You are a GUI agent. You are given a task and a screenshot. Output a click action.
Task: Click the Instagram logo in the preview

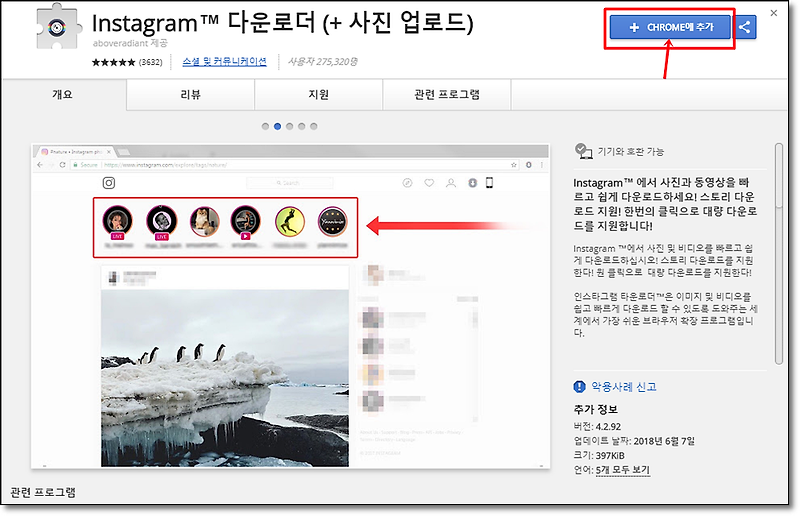coord(109,183)
